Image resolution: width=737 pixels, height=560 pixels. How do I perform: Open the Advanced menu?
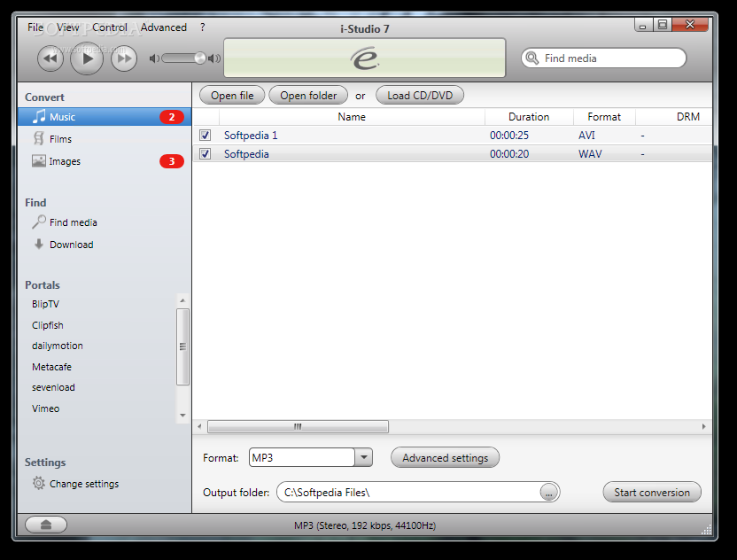click(x=164, y=27)
